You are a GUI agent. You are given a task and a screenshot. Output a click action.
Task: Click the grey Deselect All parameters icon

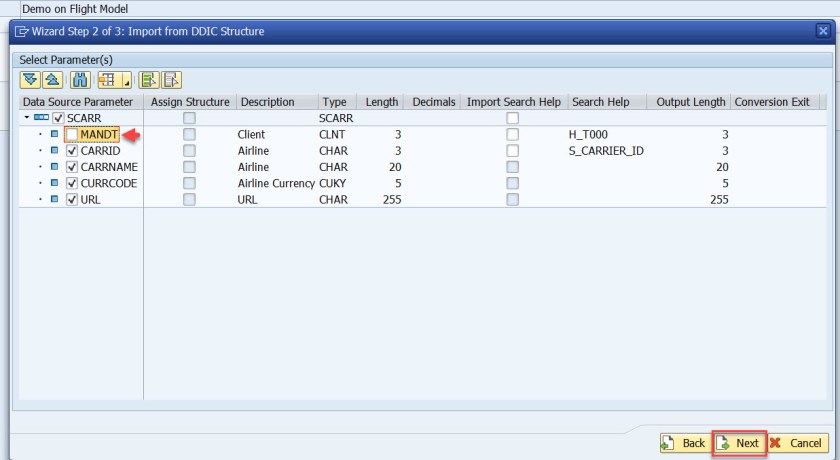tap(171, 80)
